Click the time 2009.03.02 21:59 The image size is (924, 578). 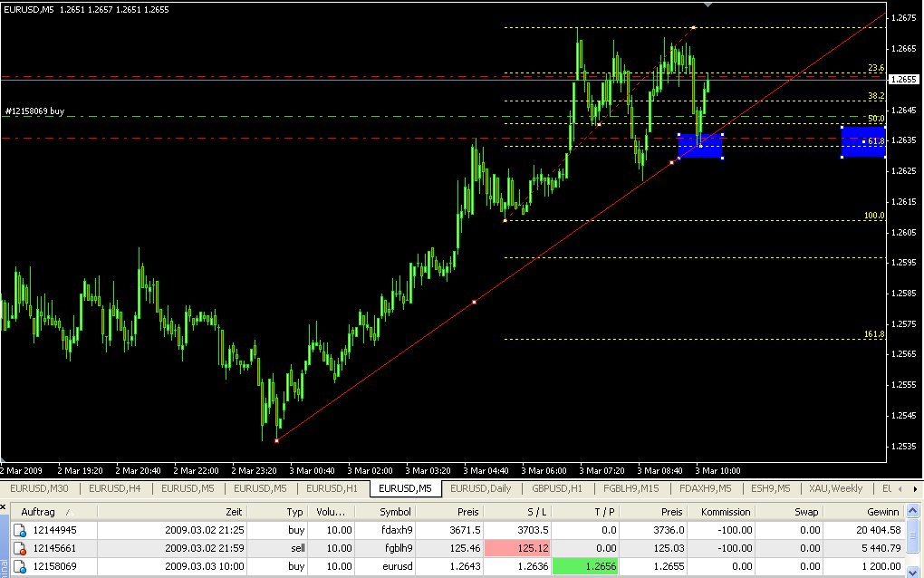coord(205,548)
